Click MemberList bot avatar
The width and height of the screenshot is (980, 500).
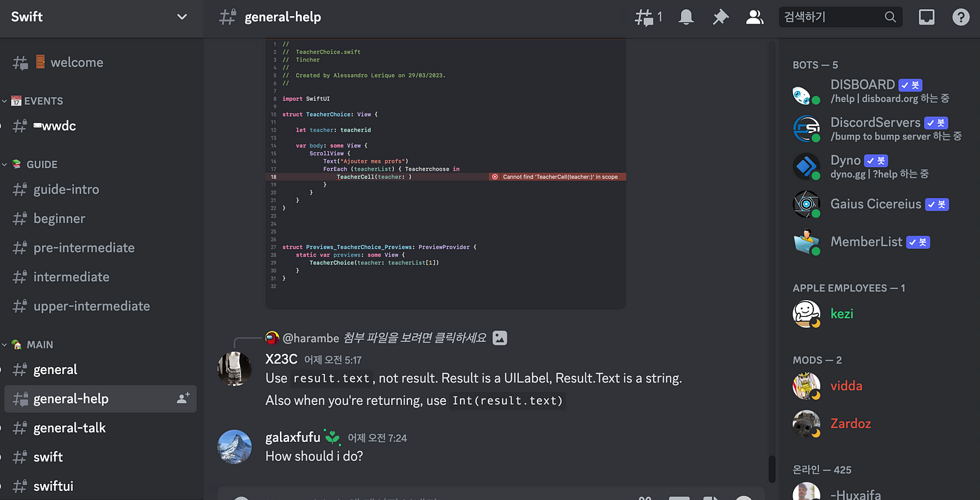coord(806,242)
